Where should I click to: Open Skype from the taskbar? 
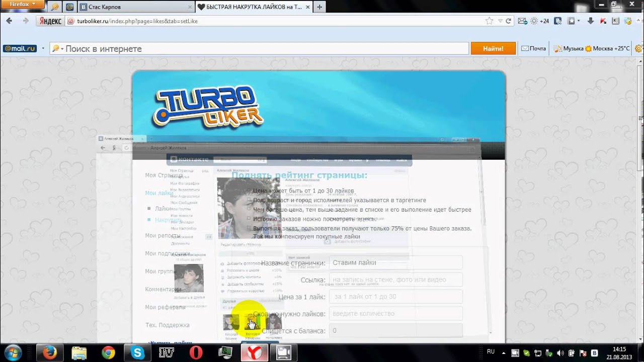click(x=137, y=352)
